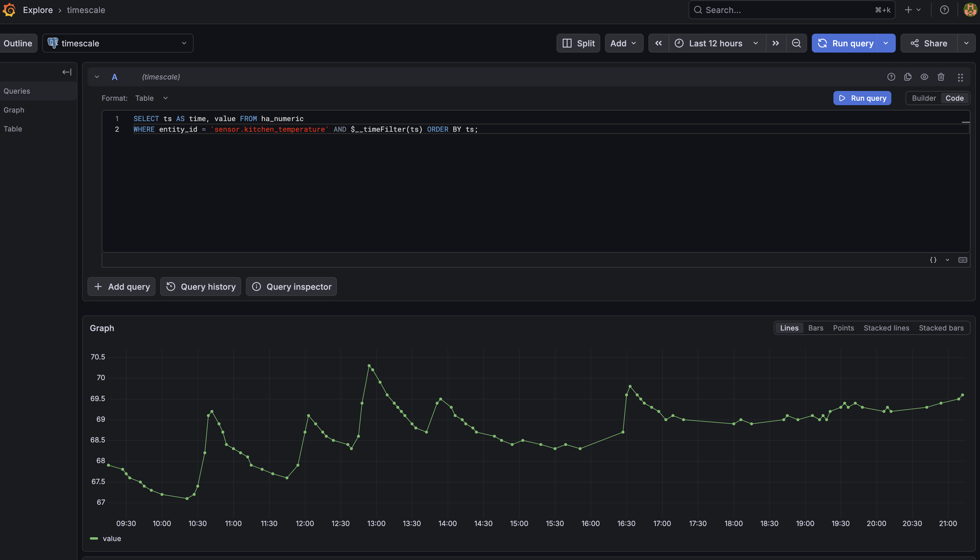Click the timescale PostgreSQL elephant icon
Viewport: 980px width, 560px height.
click(x=53, y=43)
